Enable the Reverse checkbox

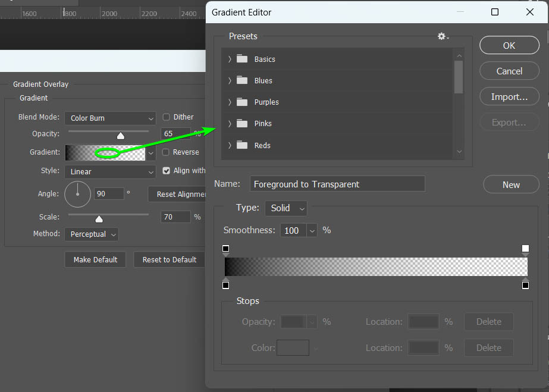click(x=166, y=152)
